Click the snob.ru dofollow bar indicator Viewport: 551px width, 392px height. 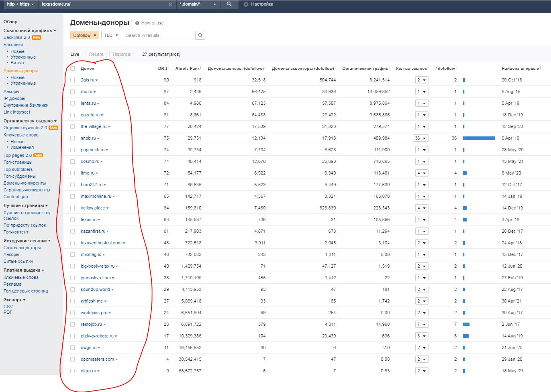pos(479,138)
